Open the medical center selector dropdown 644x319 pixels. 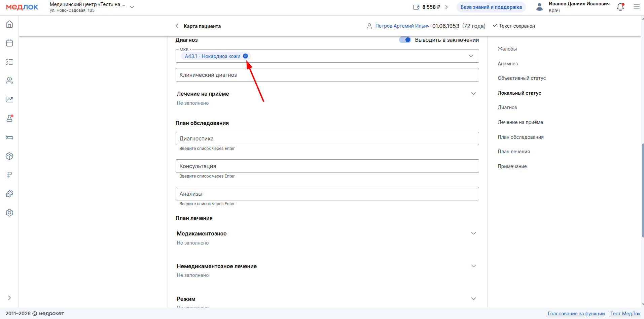(132, 7)
